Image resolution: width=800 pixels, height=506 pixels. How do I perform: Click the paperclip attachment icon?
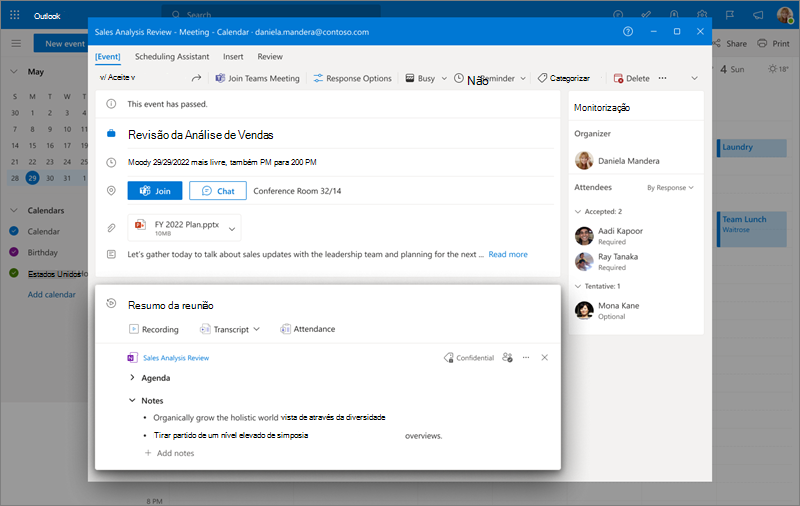(x=111, y=228)
